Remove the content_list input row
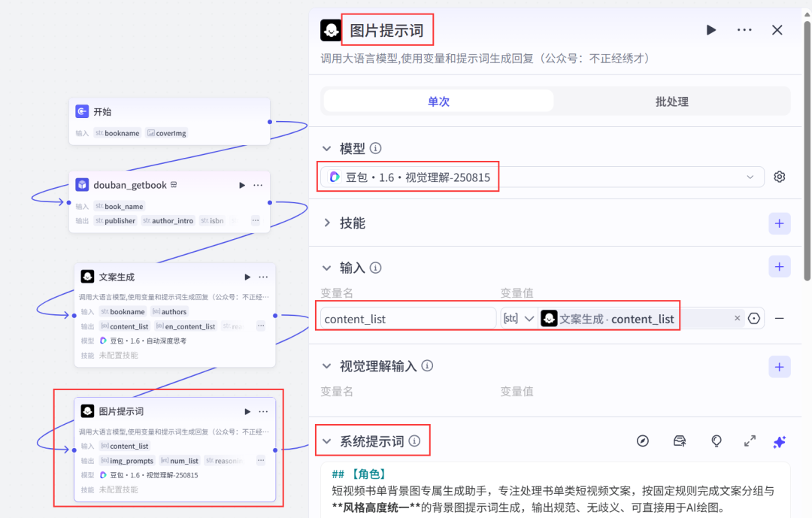The height and width of the screenshot is (518, 812). click(780, 319)
